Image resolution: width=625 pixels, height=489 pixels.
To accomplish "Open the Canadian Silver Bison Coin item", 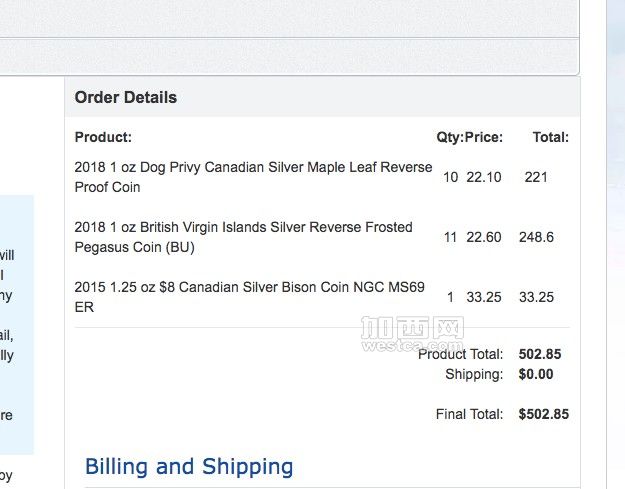I will coord(250,297).
